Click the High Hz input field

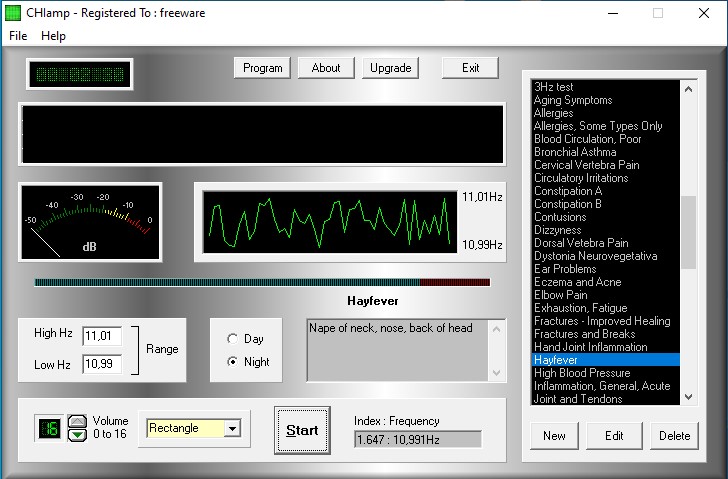[x=102, y=335]
